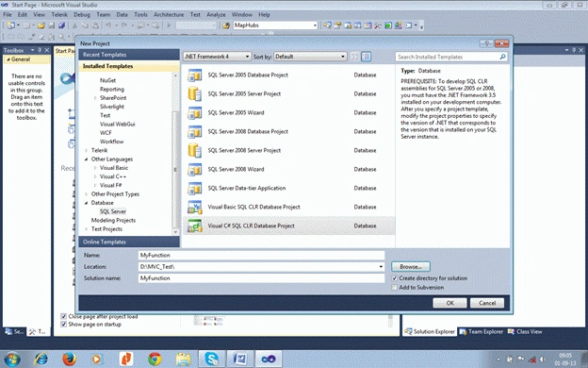Open the Online Templates section
Screen dimensions: 588x368
click(x=129, y=242)
